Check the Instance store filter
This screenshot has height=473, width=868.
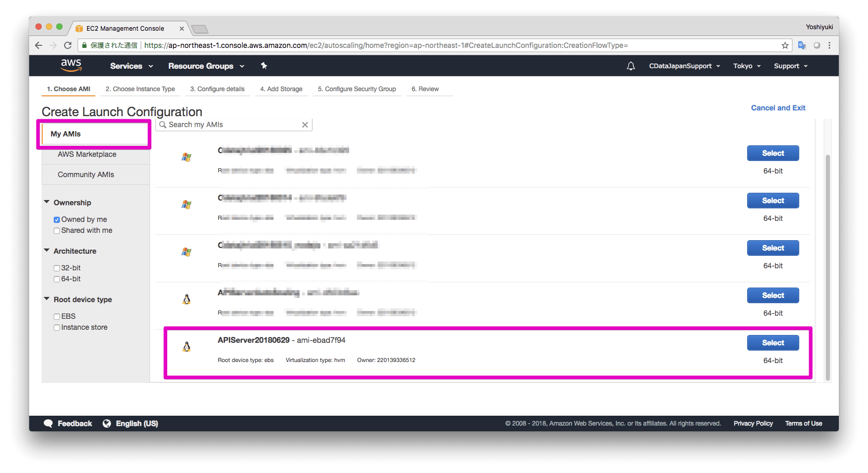point(57,328)
